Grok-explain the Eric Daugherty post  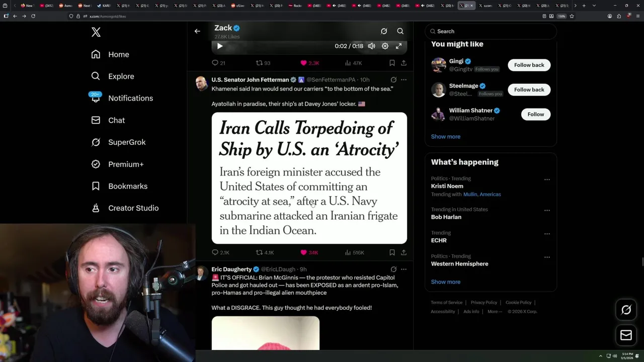(393, 269)
